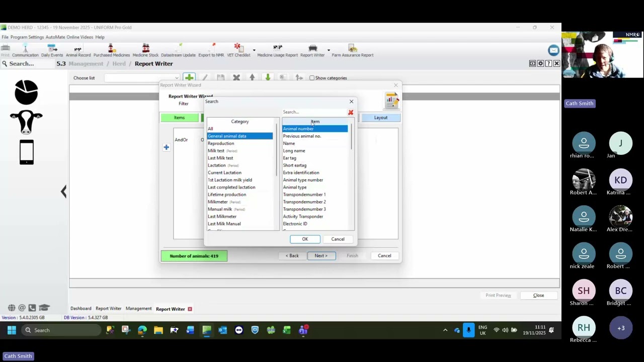Select Ear tag item
The width and height of the screenshot is (644, 362).
pos(289,158)
